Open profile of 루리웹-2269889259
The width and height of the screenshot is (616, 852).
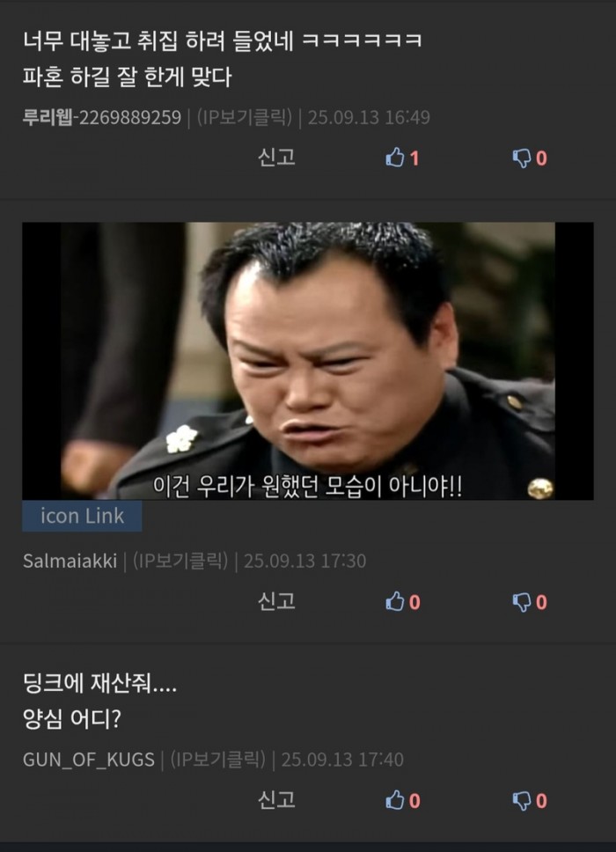(x=101, y=117)
